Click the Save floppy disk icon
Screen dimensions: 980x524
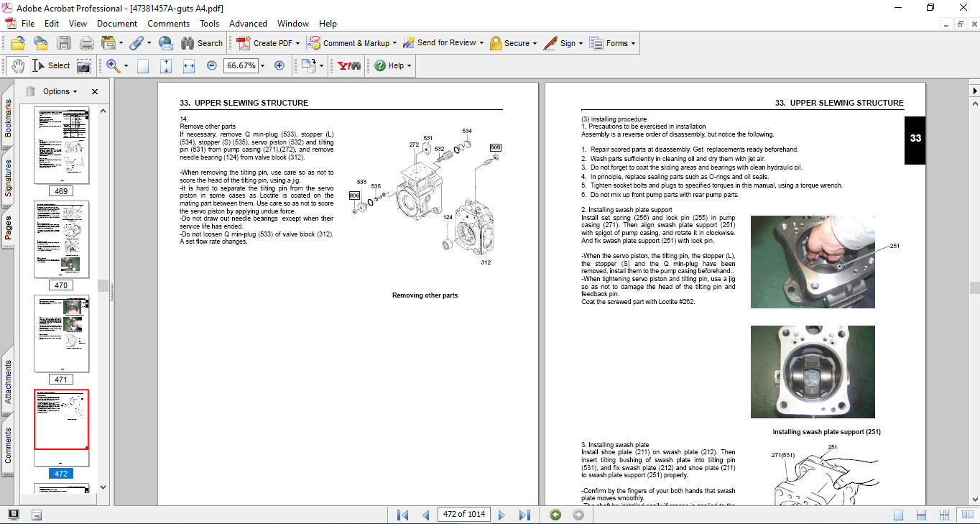[x=64, y=43]
